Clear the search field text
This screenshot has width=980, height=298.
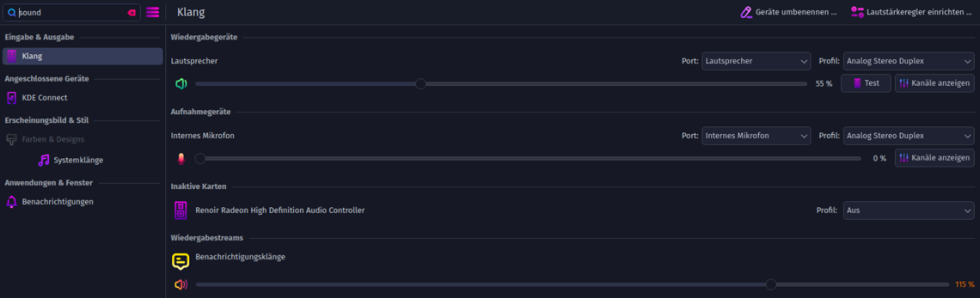pos(132,12)
